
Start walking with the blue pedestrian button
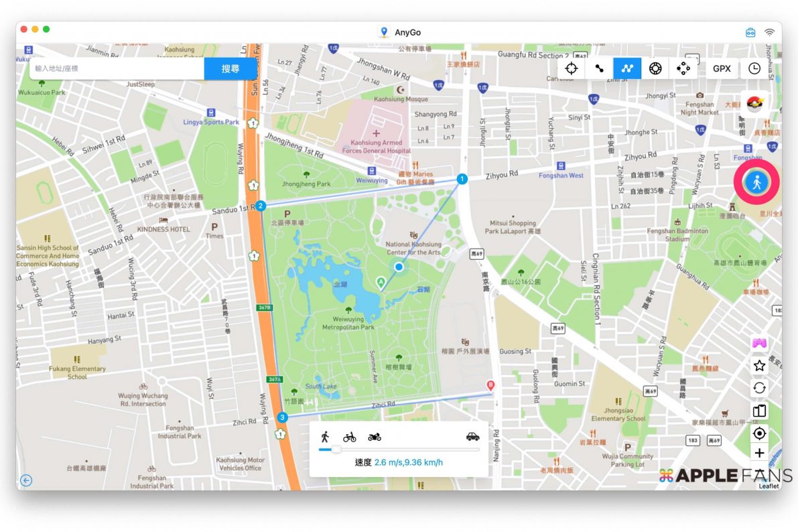[756, 183]
